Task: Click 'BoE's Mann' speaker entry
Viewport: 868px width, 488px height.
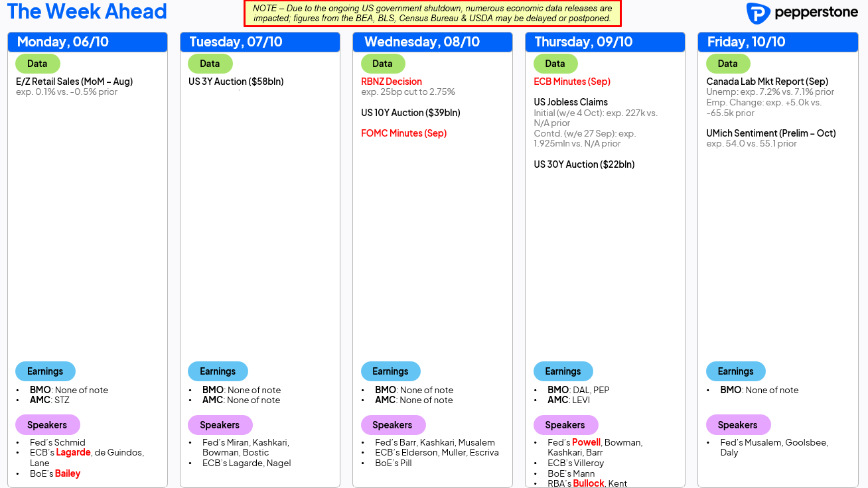Action: [x=571, y=474]
